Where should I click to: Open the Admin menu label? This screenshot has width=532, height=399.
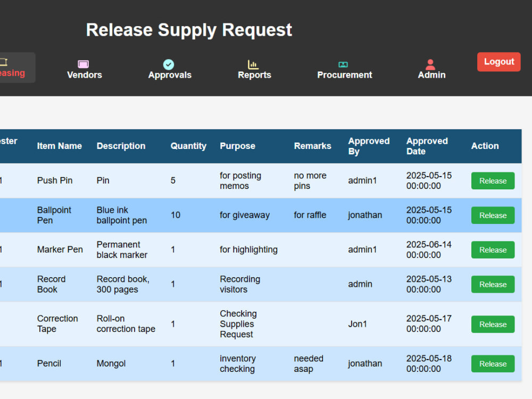coord(431,75)
